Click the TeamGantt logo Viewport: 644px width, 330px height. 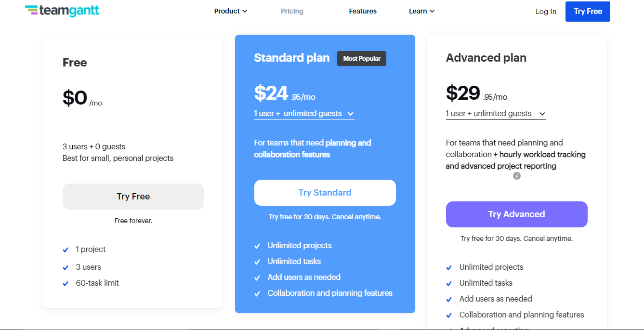[x=62, y=11]
